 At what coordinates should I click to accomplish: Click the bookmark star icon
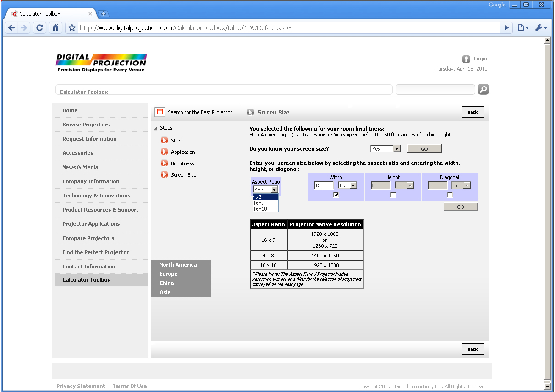[x=71, y=27]
